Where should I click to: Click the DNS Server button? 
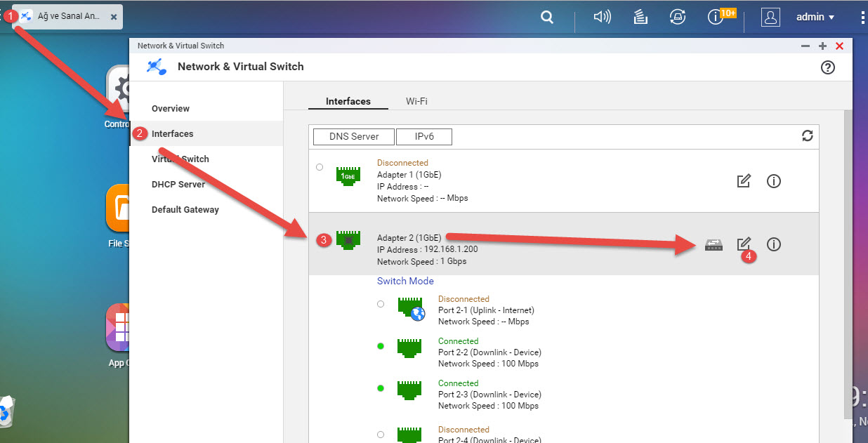[354, 136]
